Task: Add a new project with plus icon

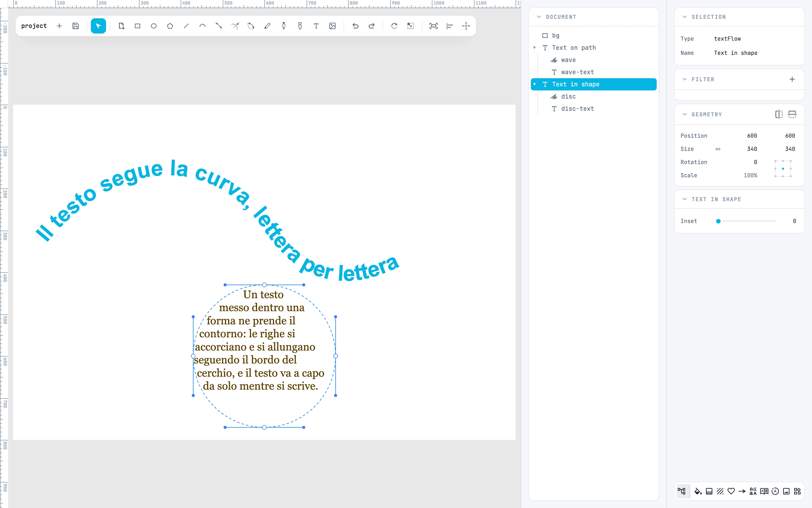Action: (x=59, y=26)
